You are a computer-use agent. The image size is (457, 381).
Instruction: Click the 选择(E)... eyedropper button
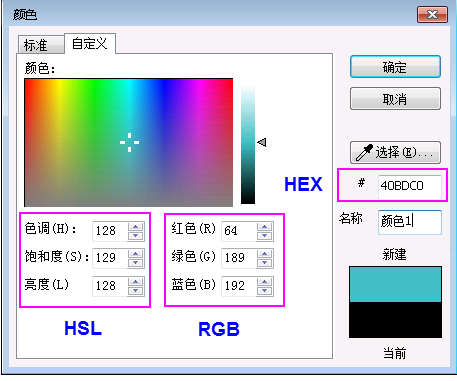[395, 152]
